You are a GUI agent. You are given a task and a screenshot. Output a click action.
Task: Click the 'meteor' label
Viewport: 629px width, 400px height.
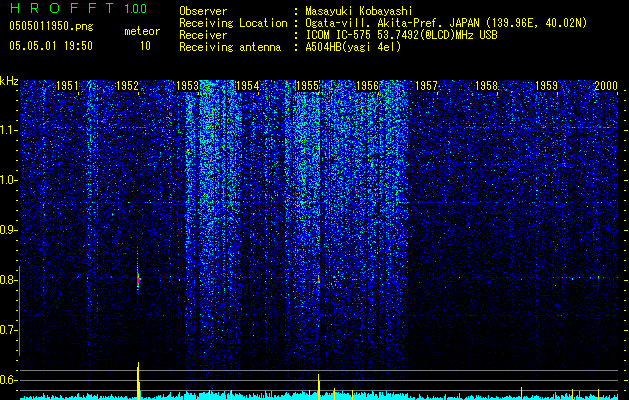(142, 31)
